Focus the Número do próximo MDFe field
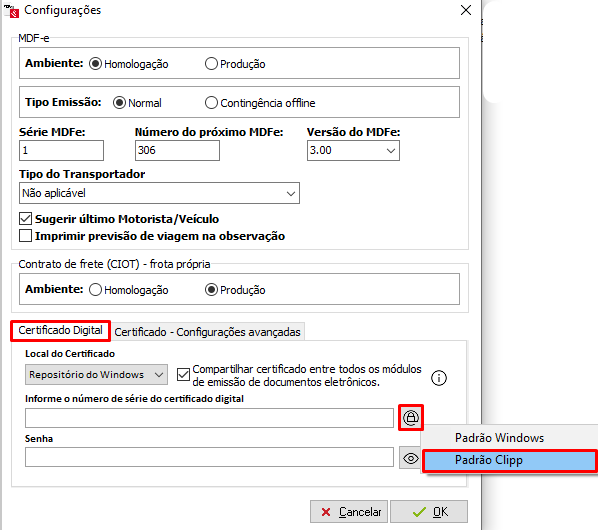 pos(177,150)
